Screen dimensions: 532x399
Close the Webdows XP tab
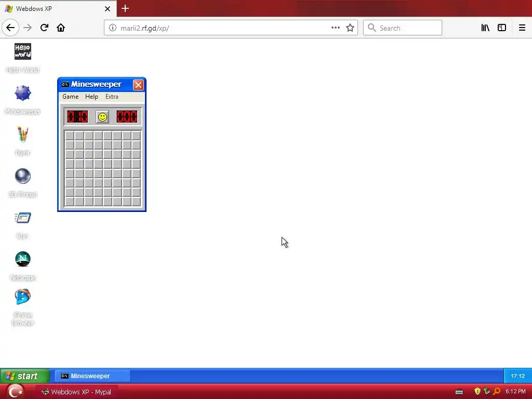pos(107,9)
